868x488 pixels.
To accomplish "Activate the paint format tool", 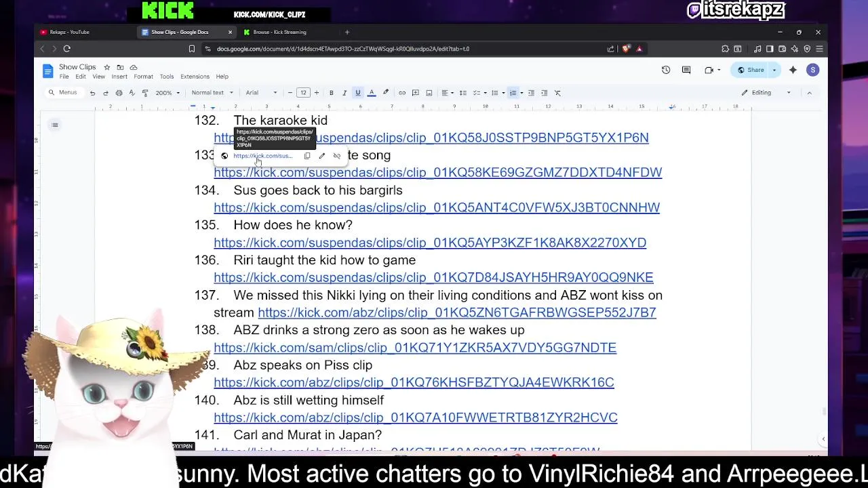I will (144, 93).
